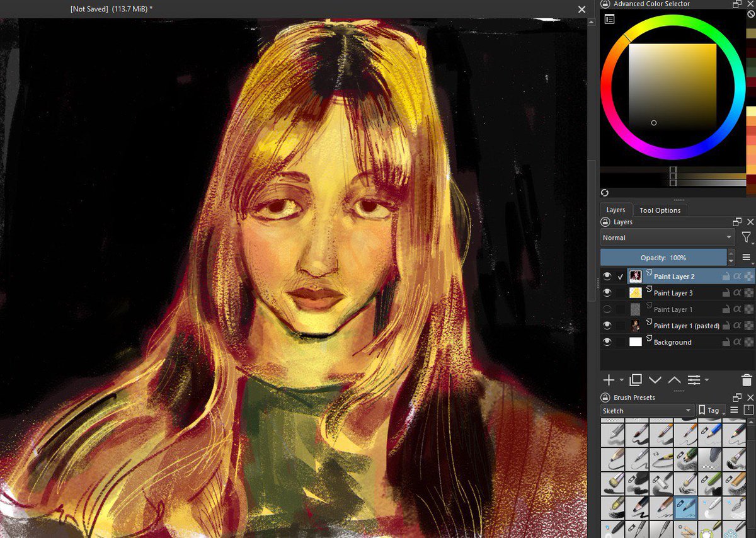
Task: Open Layers thumbnail size hamburger menu
Action: point(747,258)
